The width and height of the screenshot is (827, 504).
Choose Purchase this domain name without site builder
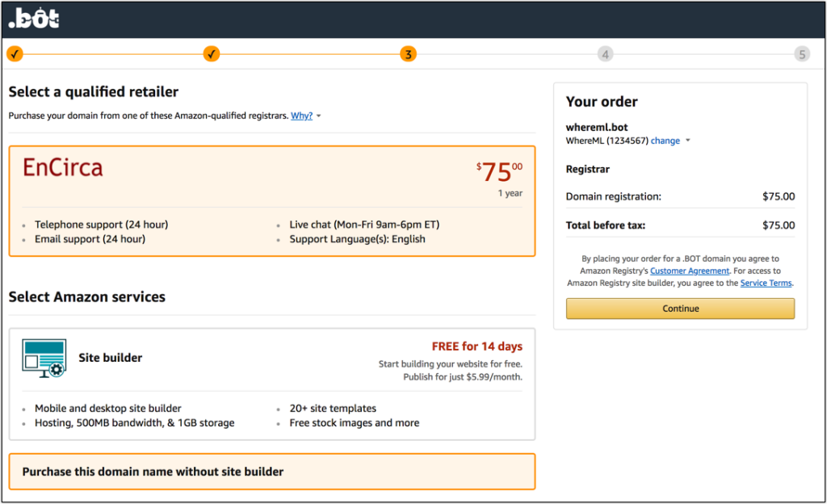coord(272,472)
